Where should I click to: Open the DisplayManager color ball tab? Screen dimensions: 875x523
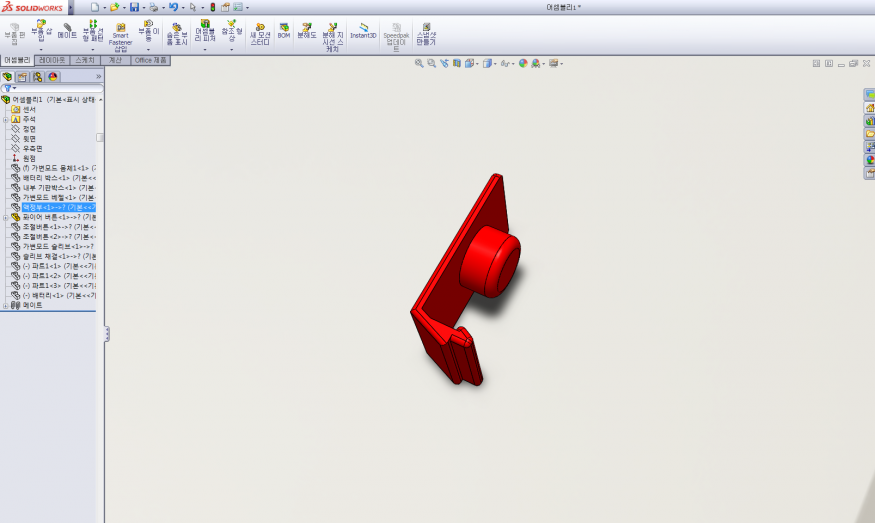click(53, 76)
